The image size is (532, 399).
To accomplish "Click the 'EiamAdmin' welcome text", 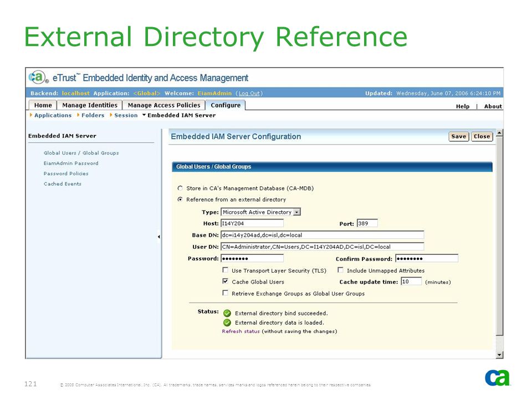I will 214,93.
